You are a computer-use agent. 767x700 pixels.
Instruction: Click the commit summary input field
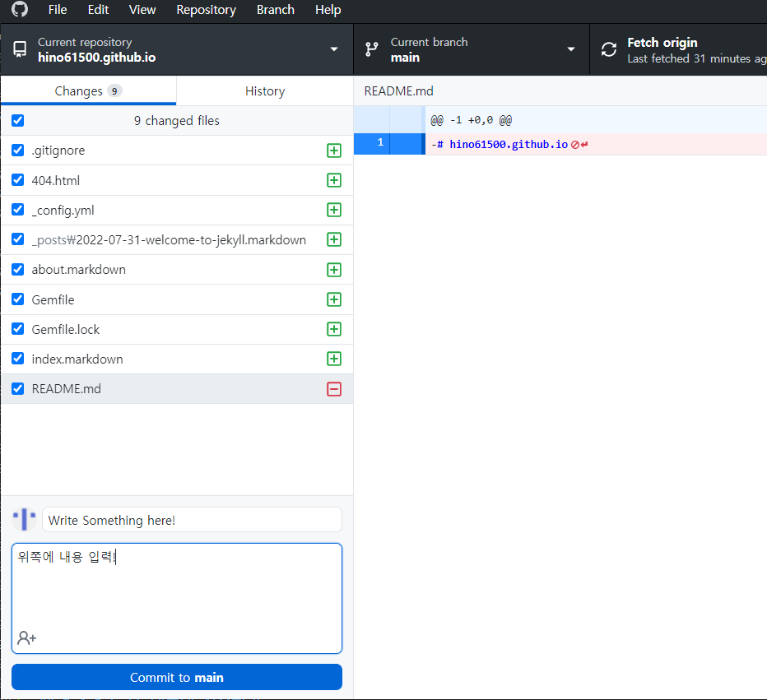tap(192, 520)
